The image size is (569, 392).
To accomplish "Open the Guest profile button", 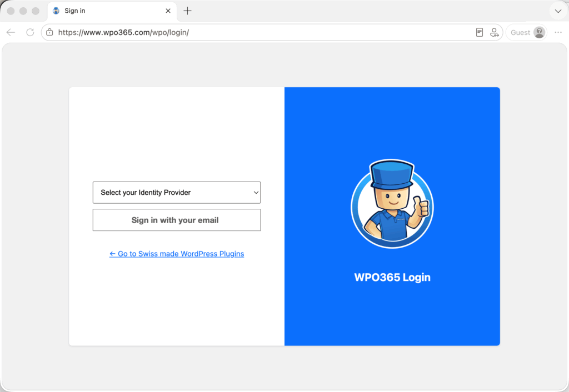I will click(x=527, y=32).
